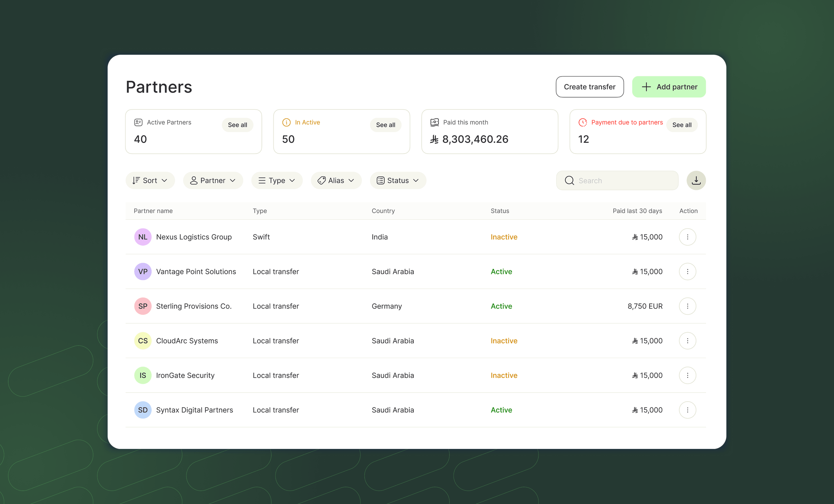
Task: Click the Action column header
Action: pos(688,211)
